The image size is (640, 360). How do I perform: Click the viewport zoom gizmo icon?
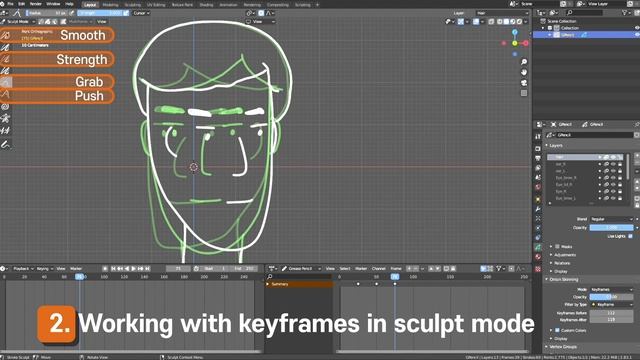point(524,62)
